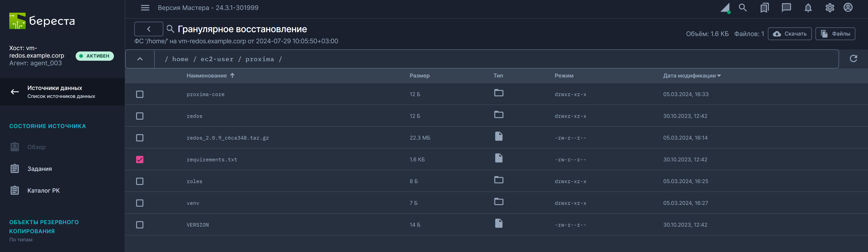This screenshot has height=252, width=868.
Task: Sort by Наименование column arrow
Action: pos(232,75)
